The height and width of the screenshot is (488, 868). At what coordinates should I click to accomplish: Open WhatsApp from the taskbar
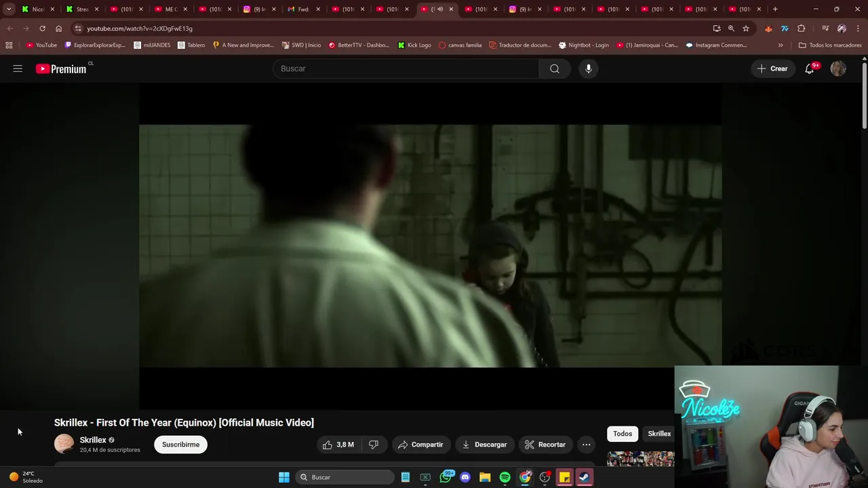pos(446,477)
